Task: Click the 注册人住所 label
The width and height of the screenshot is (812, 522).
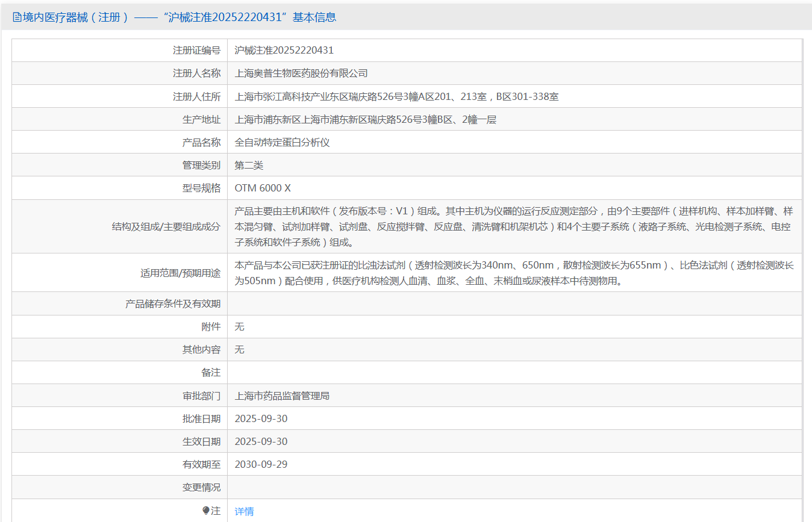Action: 196,96
